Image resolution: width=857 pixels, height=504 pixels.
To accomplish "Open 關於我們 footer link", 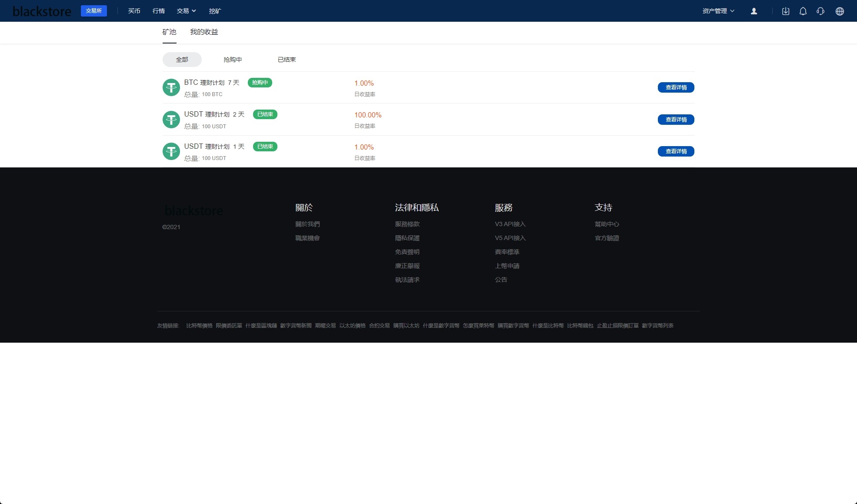I will pyautogui.click(x=308, y=224).
